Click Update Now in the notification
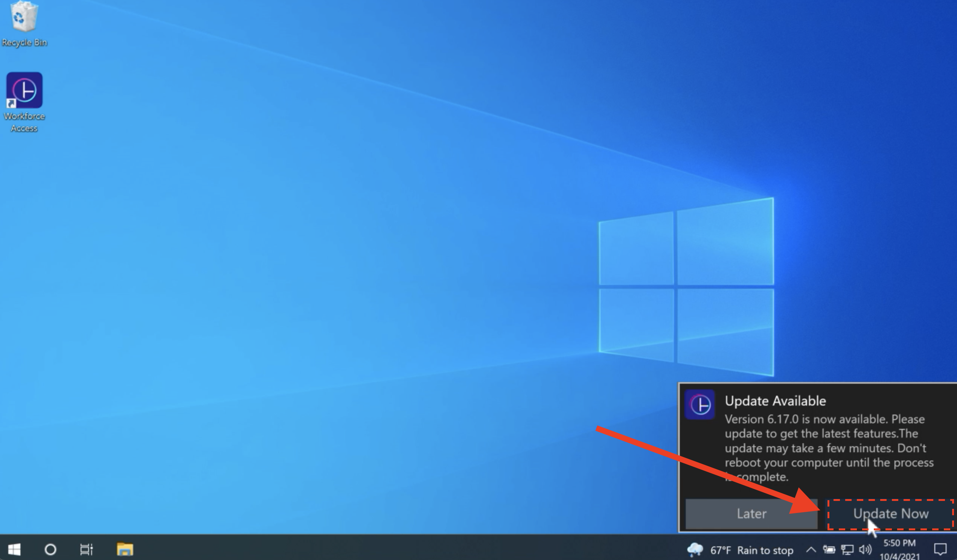 (x=890, y=514)
